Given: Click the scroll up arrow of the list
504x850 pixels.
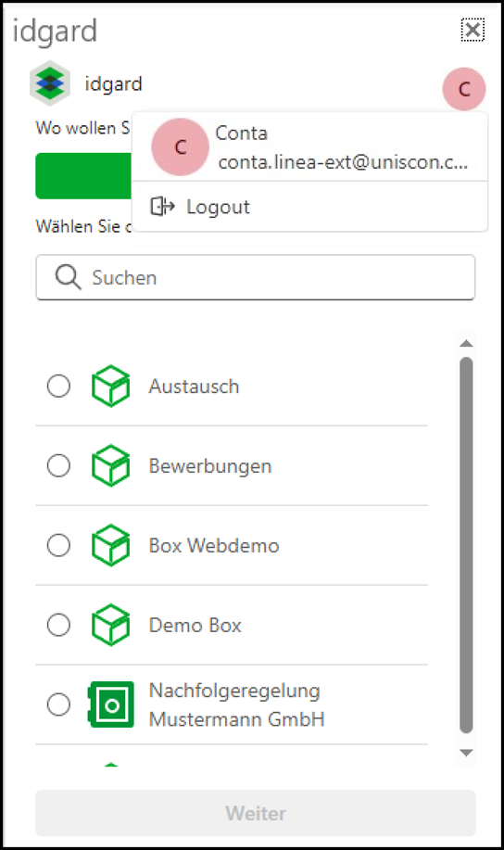Looking at the screenshot, I should pyautogui.click(x=466, y=343).
